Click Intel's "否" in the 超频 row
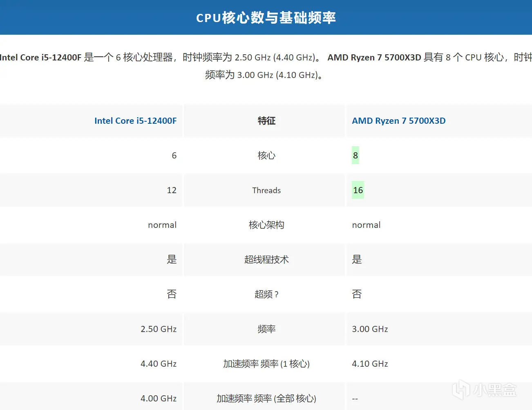 click(x=172, y=294)
